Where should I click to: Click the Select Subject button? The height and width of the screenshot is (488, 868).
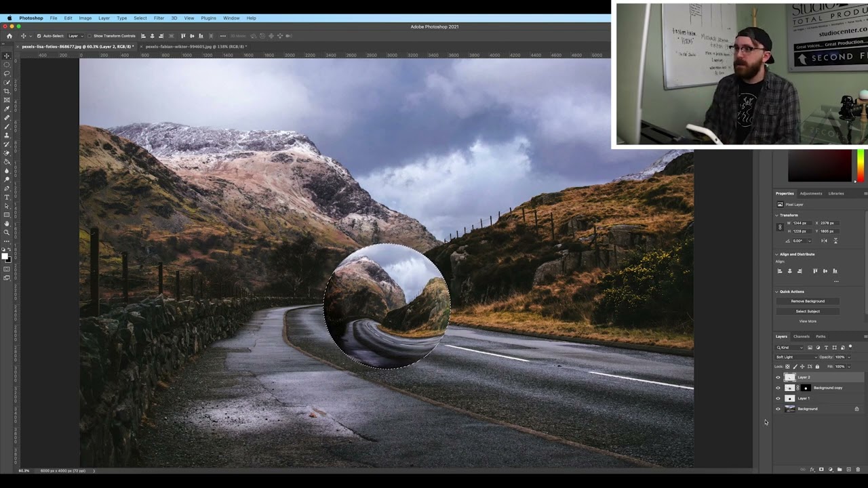tap(808, 311)
